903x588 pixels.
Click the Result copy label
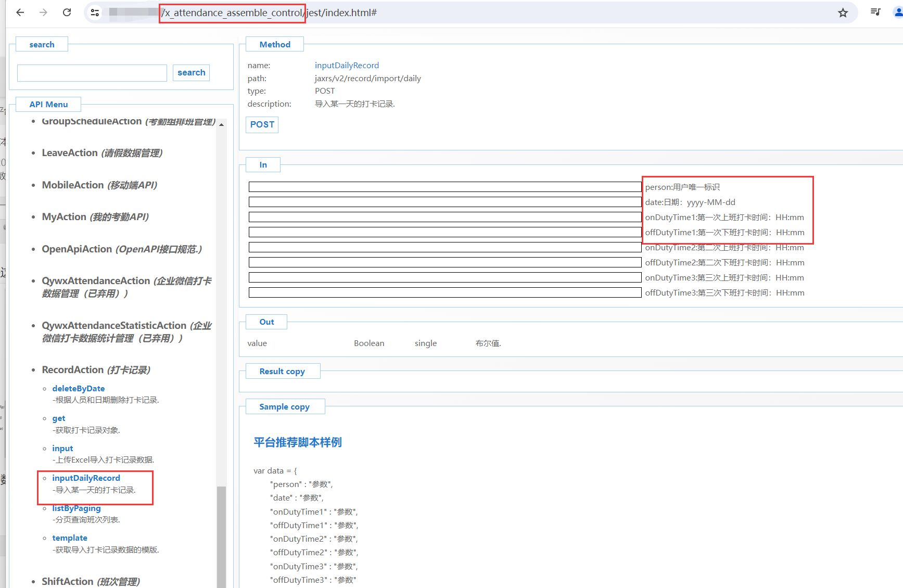point(282,372)
